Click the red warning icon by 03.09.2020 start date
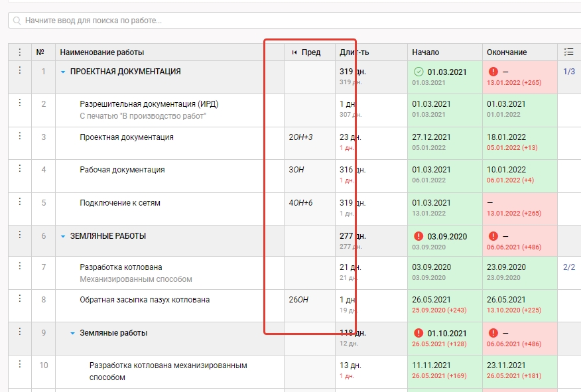Viewport: 581px width, 392px height. (418, 236)
